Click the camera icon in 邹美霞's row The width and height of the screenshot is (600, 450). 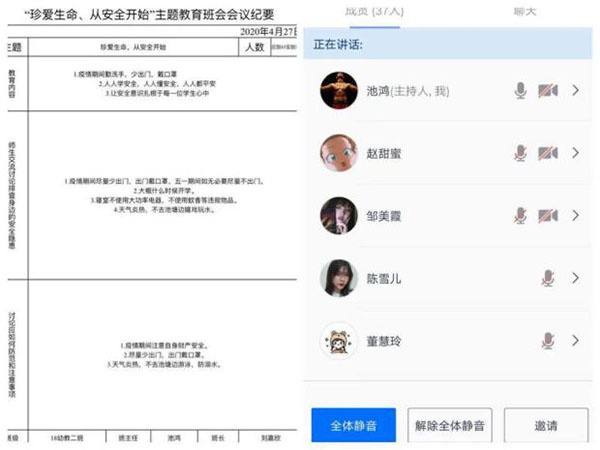(x=547, y=215)
